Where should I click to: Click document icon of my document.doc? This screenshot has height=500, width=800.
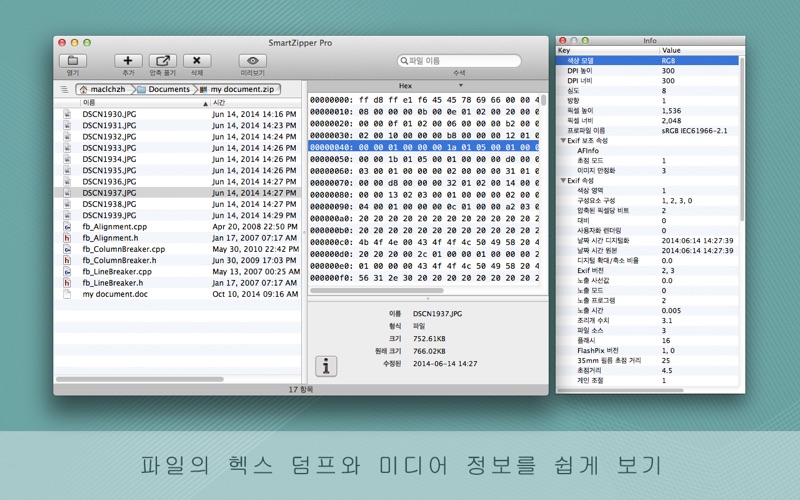point(67,294)
